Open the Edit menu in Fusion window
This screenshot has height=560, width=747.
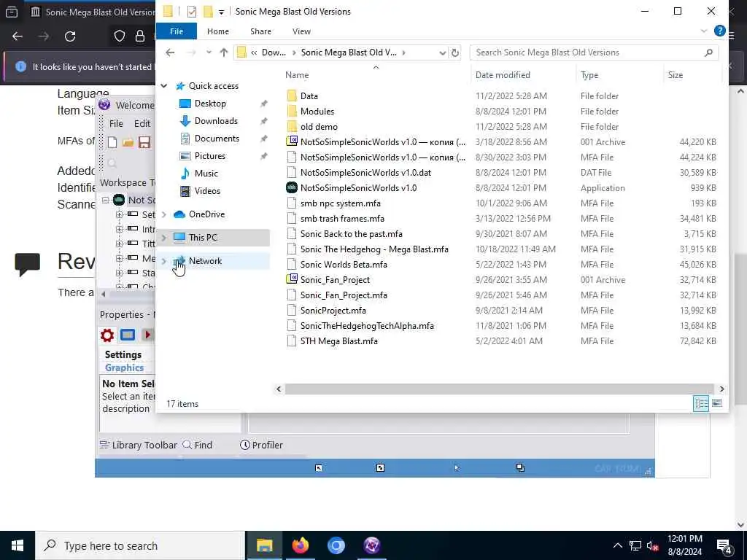tap(142, 124)
